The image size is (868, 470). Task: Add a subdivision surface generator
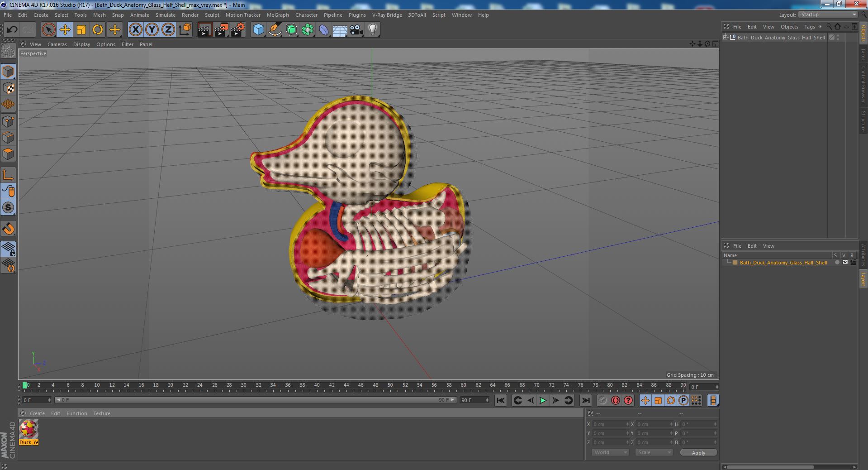(292, 30)
